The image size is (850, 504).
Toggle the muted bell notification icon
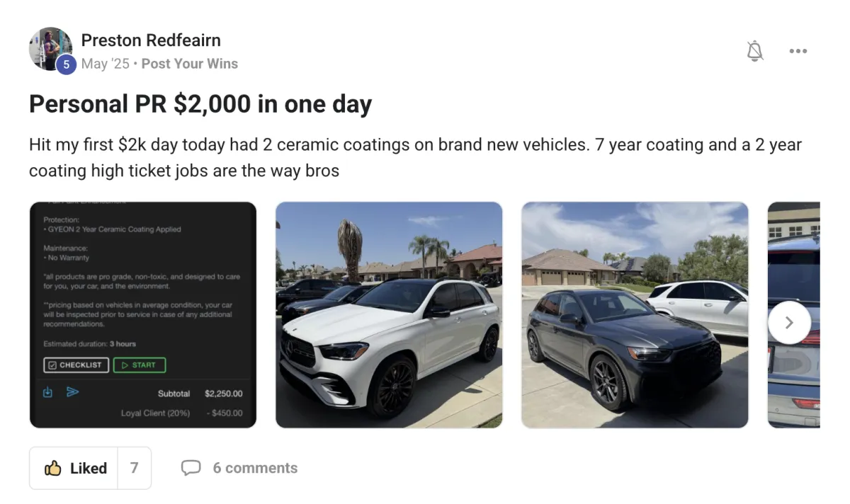(x=755, y=51)
